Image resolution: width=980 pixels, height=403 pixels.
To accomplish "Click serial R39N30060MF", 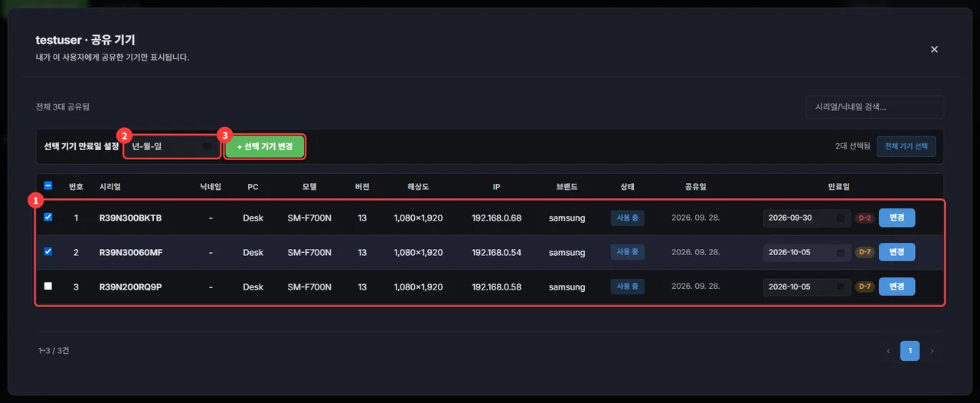I will 131,253.
